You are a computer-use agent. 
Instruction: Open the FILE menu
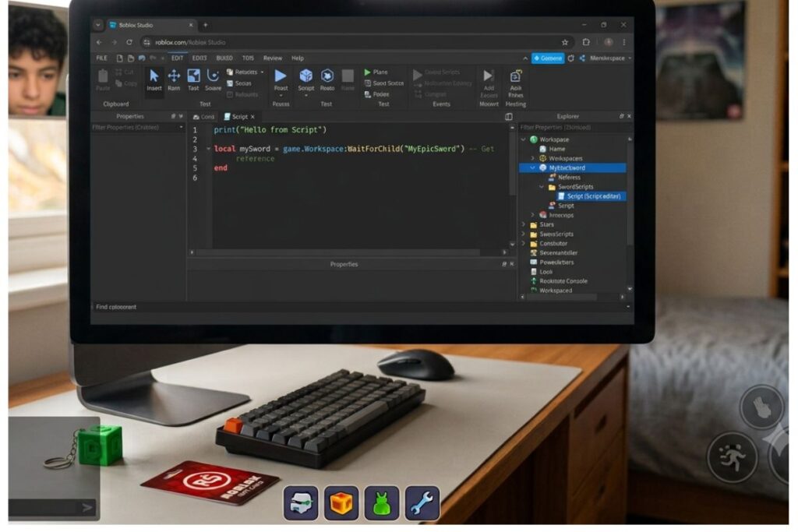coord(102,58)
